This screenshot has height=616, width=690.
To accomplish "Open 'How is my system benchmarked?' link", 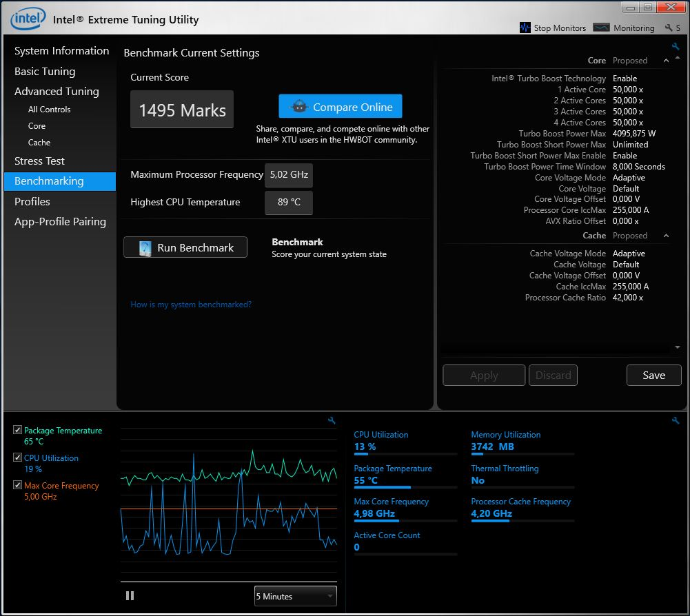I will click(191, 305).
